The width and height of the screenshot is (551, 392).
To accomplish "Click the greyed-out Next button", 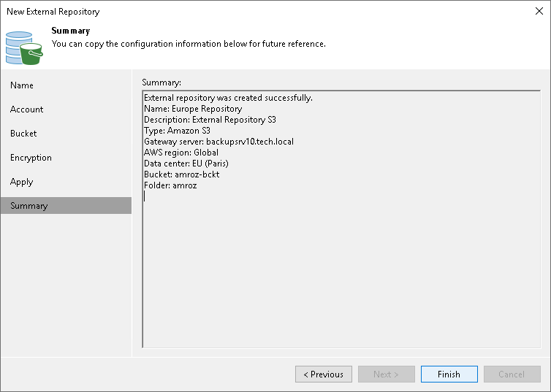I will (387, 374).
